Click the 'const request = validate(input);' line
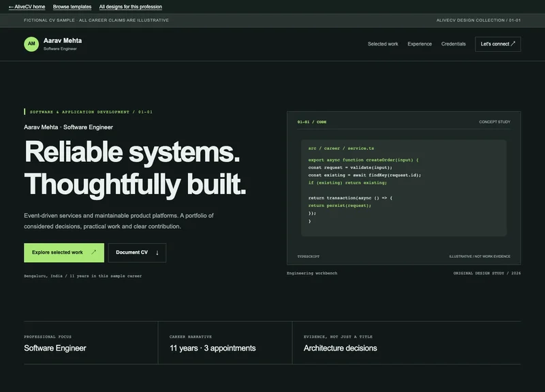This screenshot has width=545, height=392. [x=350, y=167]
